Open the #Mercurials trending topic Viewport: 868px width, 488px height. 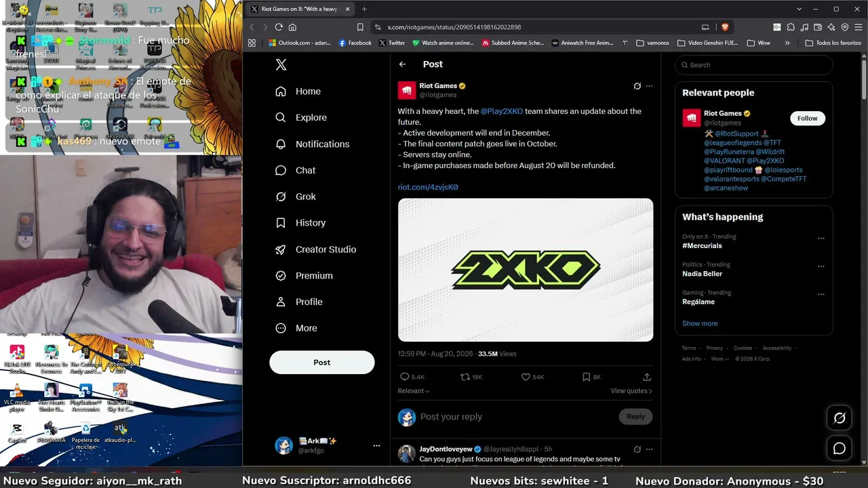[x=702, y=246]
